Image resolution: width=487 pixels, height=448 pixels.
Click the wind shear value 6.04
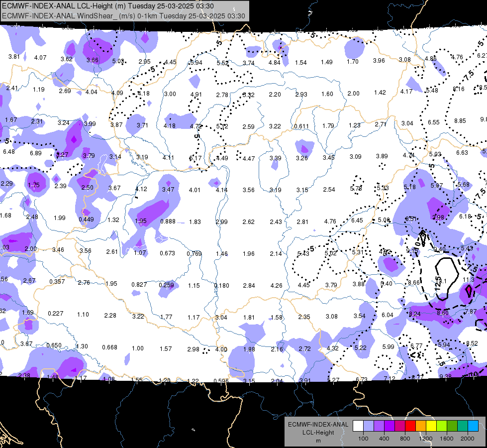point(388,315)
